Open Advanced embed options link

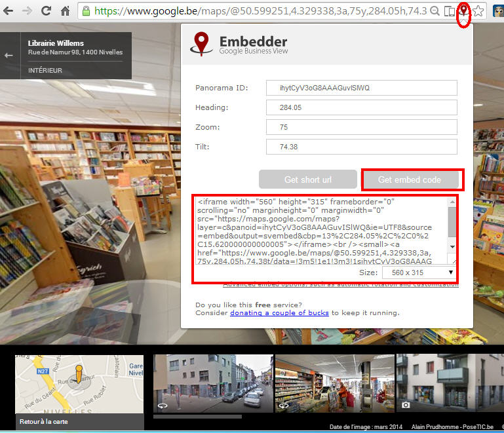[341, 284]
